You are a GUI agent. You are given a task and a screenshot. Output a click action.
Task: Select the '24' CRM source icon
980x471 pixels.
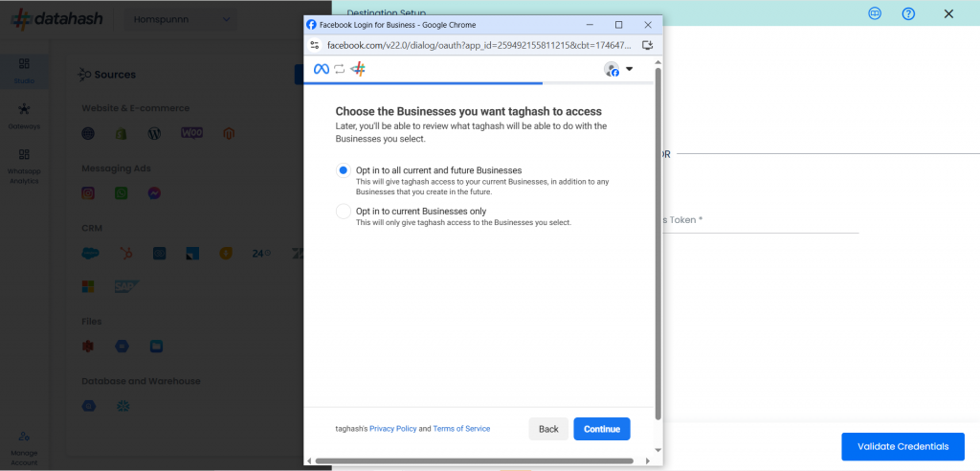(261, 254)
